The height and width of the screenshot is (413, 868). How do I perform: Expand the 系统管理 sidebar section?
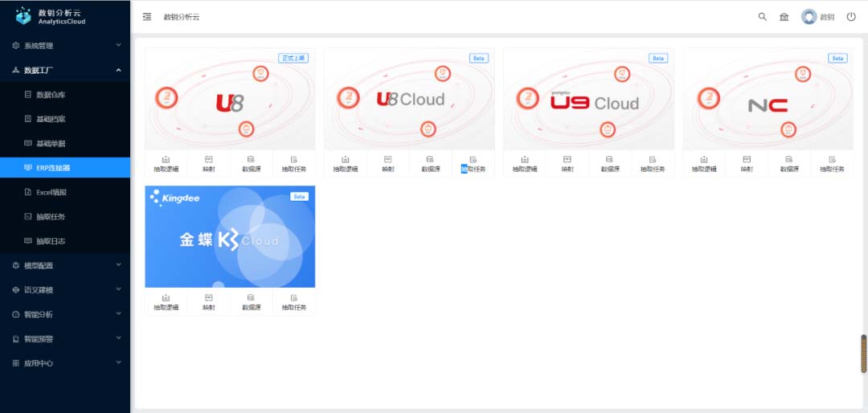pos(65,46)
